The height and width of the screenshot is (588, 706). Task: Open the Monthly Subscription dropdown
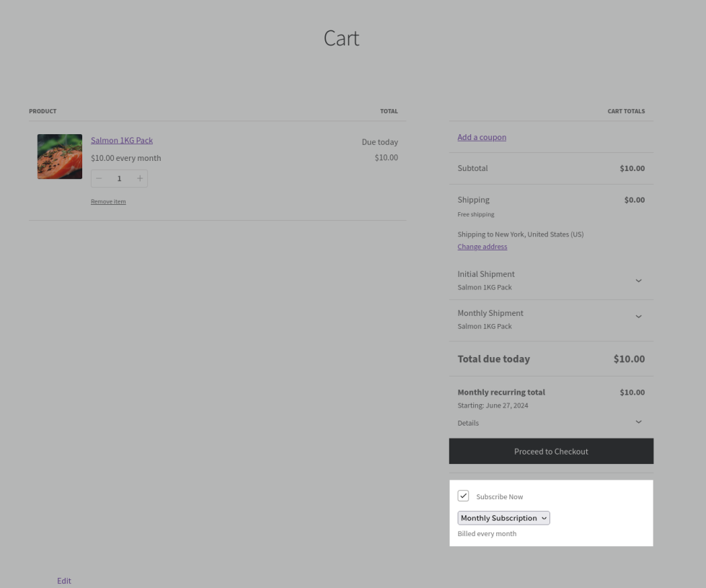(x=503, y=518)
